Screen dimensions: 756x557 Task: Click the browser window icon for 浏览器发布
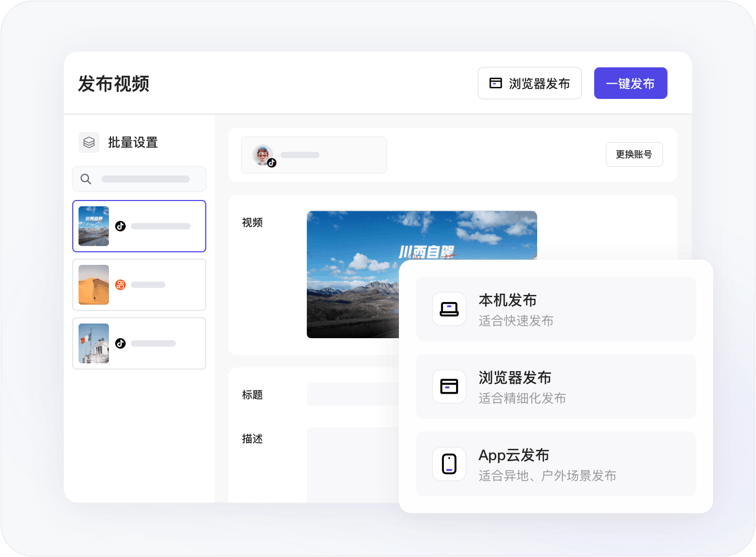pos(449,386)
